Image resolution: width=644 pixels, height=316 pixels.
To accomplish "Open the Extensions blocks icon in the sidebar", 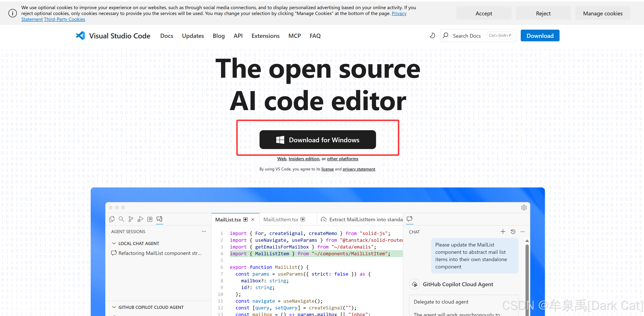I will (x=150, y=219).
